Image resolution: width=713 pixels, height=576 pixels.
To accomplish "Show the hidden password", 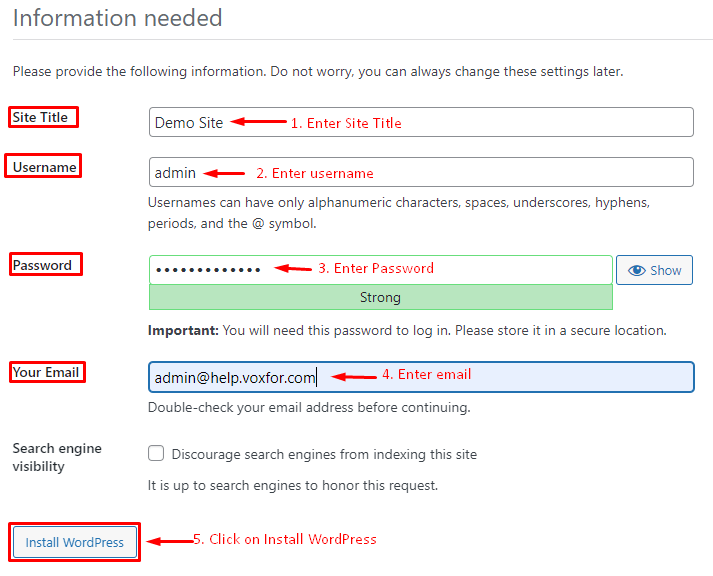I will coord(654,270).
